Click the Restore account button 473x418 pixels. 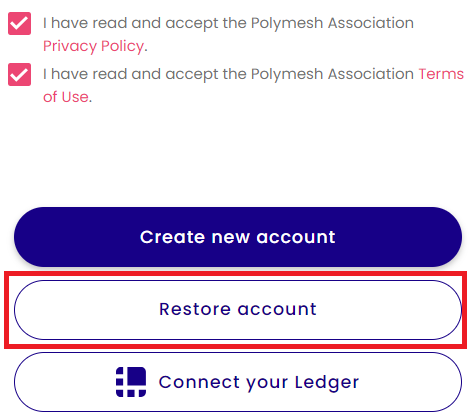238,310
